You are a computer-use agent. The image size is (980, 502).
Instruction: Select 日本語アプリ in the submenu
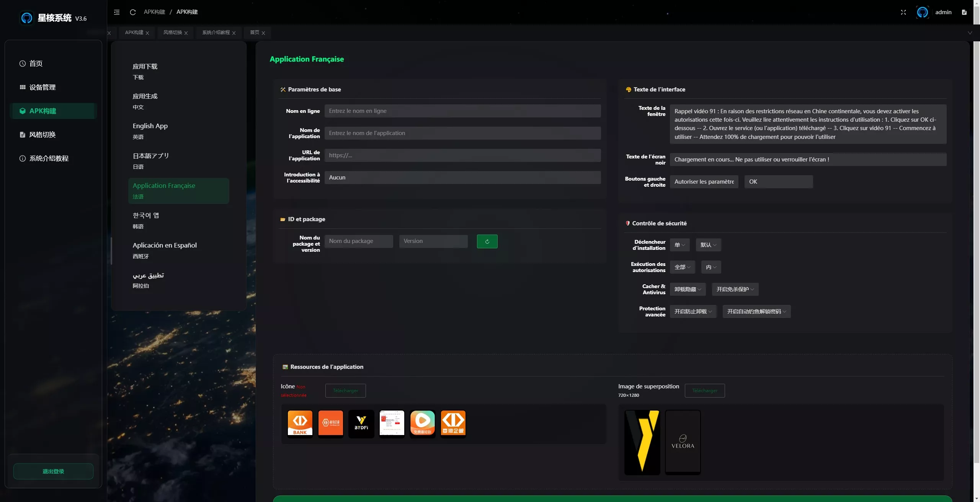pyautogui.click(x=179, y=161)
